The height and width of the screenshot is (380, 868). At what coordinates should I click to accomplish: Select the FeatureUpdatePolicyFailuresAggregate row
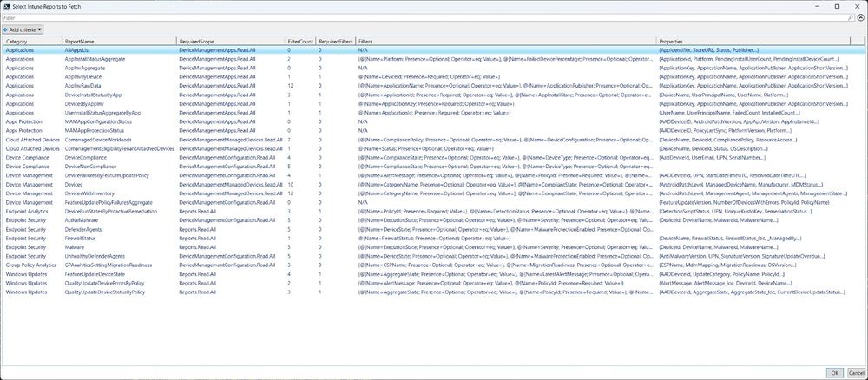[433, 202]
